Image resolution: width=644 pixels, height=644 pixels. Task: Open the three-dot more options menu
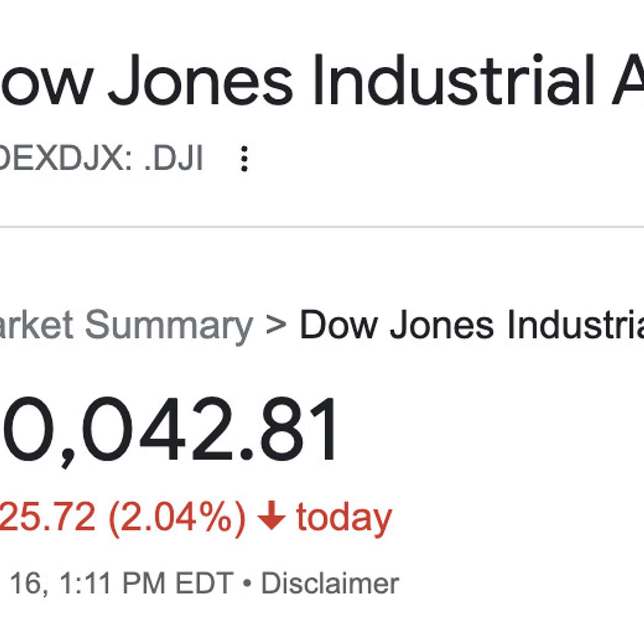[244, 159]
